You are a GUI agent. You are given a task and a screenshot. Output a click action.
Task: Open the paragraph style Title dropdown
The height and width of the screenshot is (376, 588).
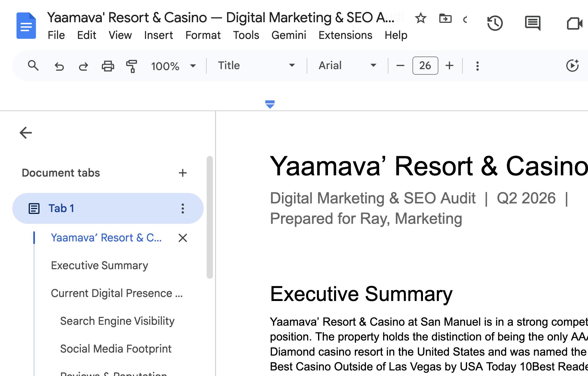click(256, 65)
